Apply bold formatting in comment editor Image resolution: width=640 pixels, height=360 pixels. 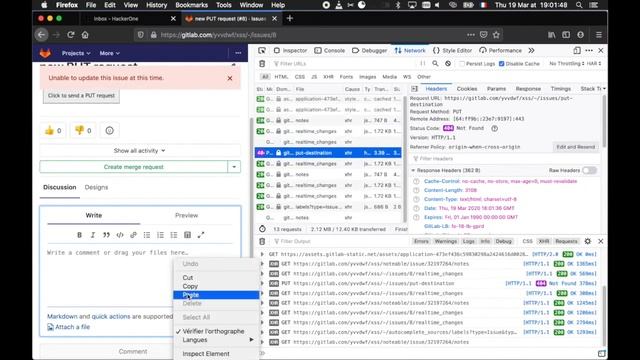coord(80,235)
